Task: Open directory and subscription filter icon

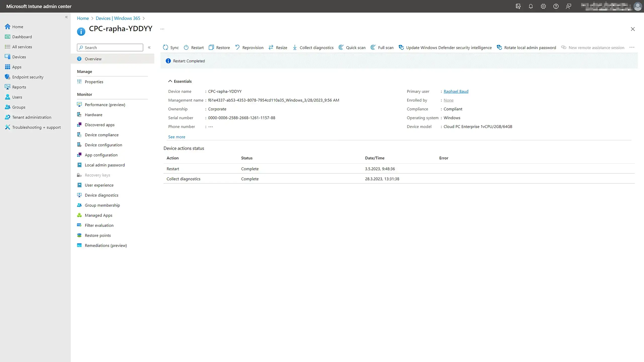Action: point(518,6)
